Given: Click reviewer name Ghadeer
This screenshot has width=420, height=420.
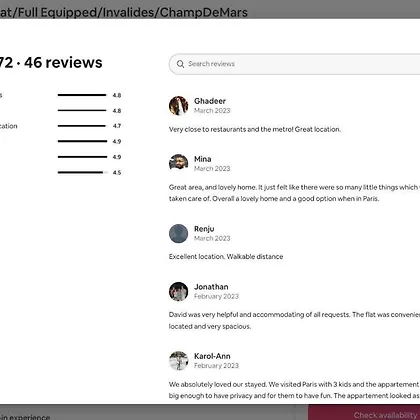Looking at the screenshot, I should click(210, 101).
